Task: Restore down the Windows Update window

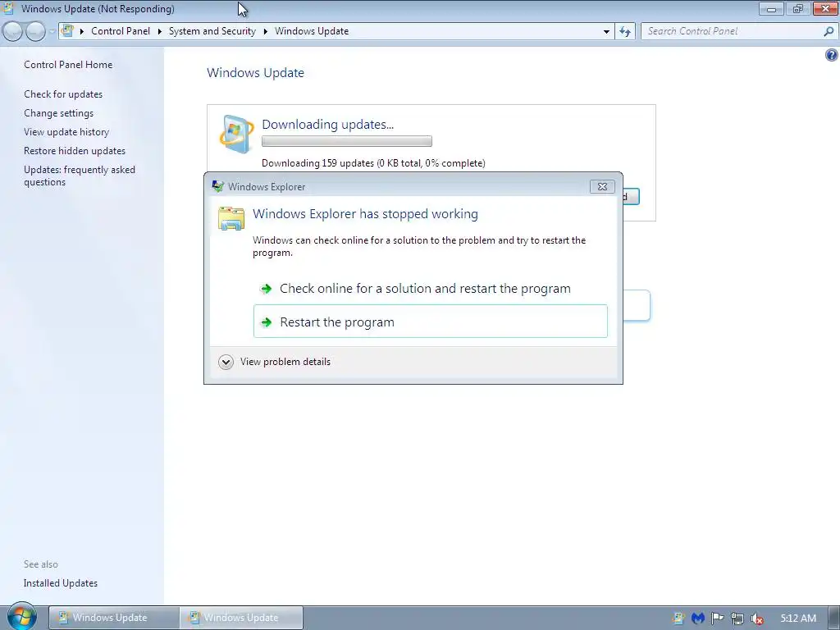Action: click(x=797, y=8)
